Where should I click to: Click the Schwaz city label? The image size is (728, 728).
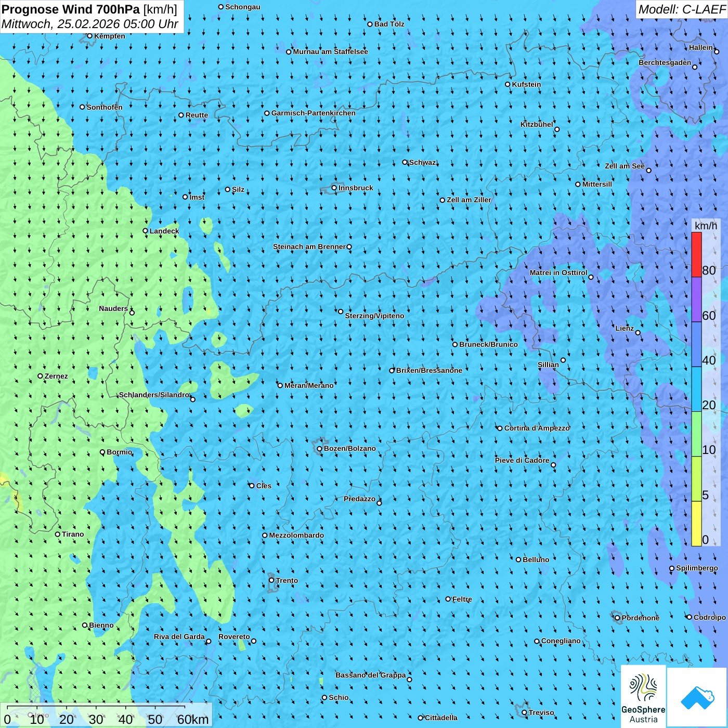(423, 162)
